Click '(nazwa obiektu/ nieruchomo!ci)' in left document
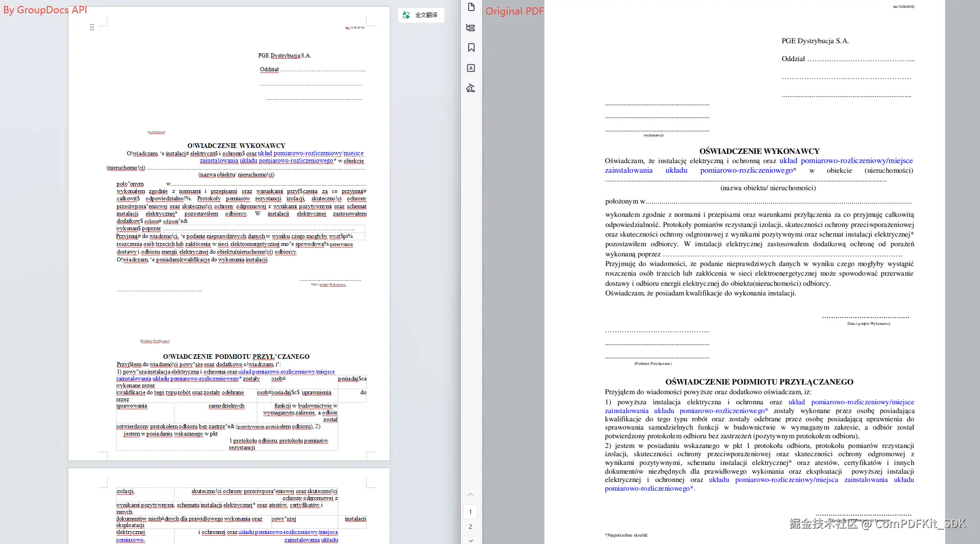Viewport: 980px width, 544px height. pos(236,175)
